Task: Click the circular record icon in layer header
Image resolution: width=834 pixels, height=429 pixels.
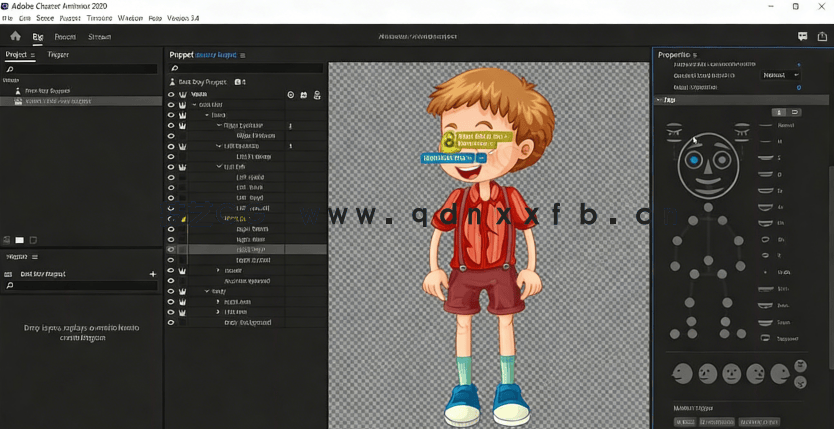Action: pyautogui.click(x=290, y=95)
